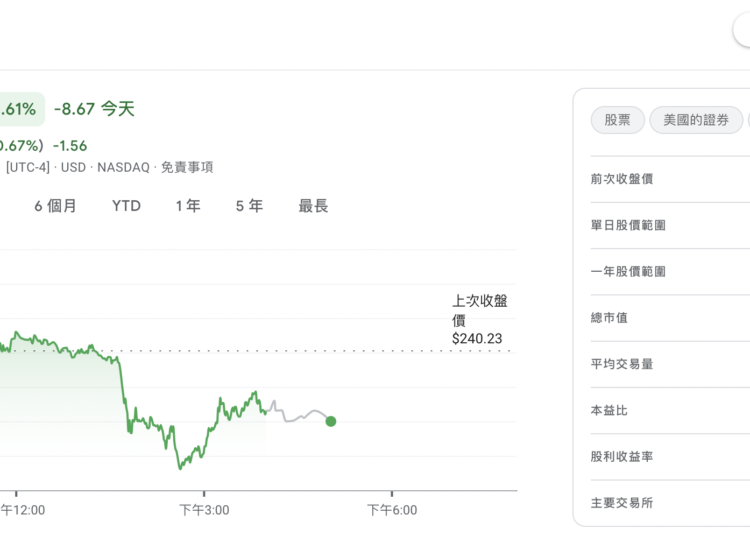Show the 1 年 chart range
The image size is (750, 536).
click(x=187, y=206)
